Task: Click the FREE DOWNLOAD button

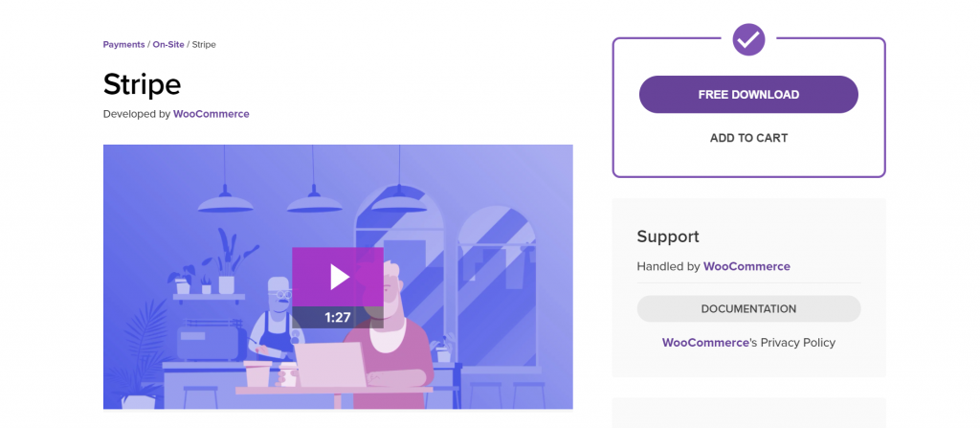Action: coord(748,95)
